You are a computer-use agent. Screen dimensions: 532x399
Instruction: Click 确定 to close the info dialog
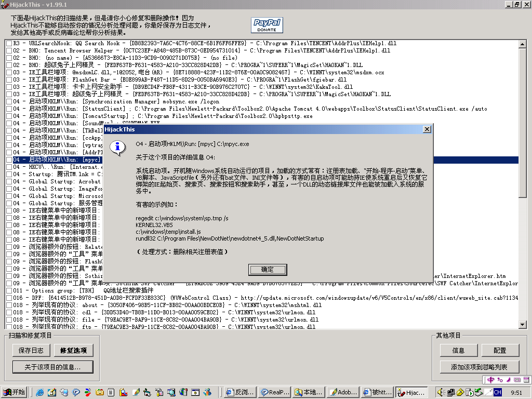point(268,270)
